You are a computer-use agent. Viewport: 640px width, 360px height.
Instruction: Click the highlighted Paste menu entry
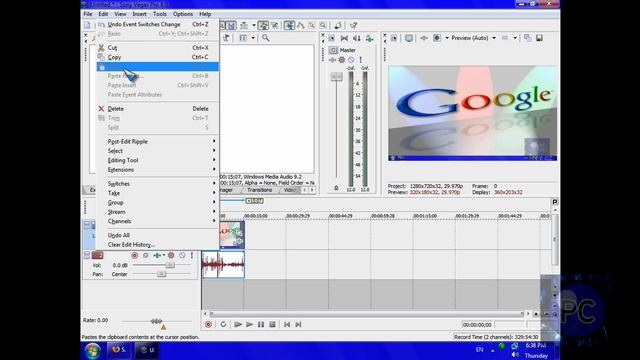coord(157,67)
